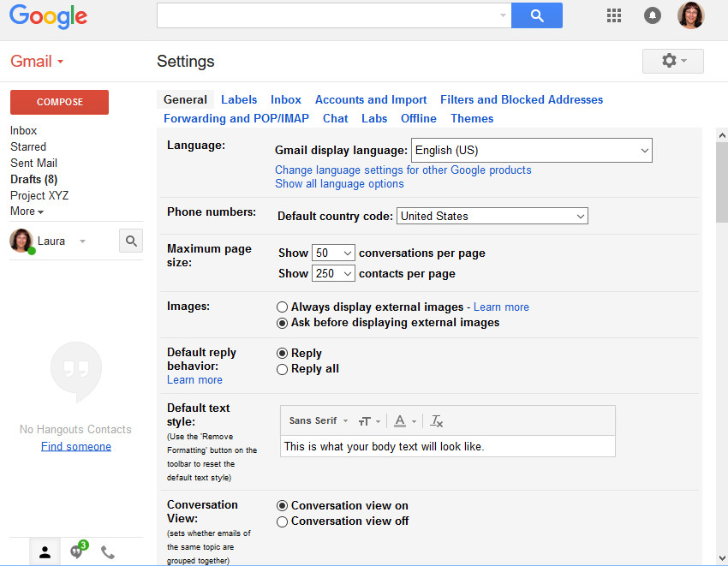Viewport: 728px width, 566px height.
Task: Turn Conversation view off
Action: (x=282, y=521)
